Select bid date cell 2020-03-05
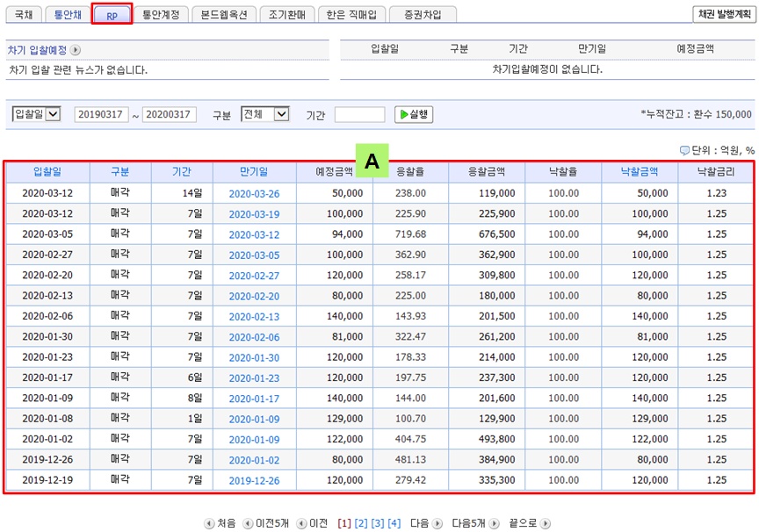Viewport: 759px width, 532px height. pyautogui.click(x=47, y=234)
